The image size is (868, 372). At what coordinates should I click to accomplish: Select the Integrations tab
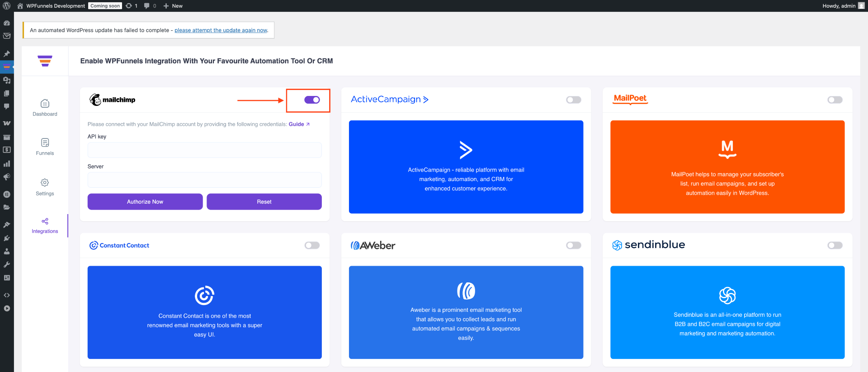[x=45, y=225]
